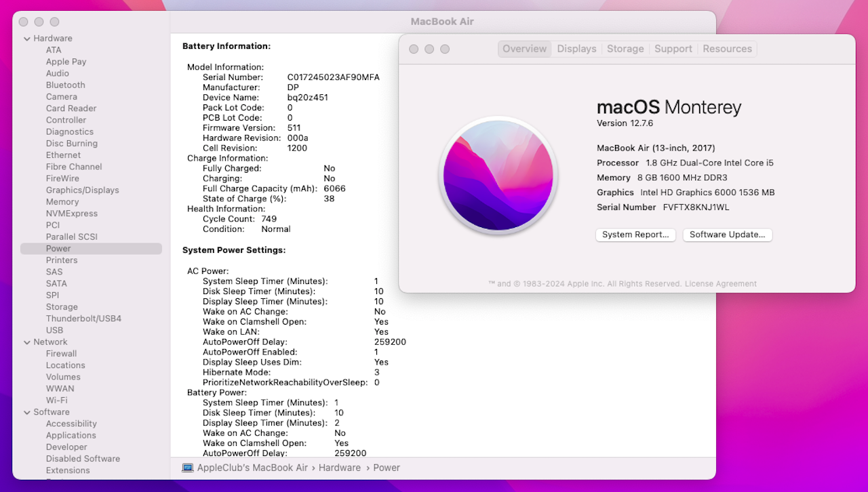
Task: Select Accessibility under Software
Action: [71, 424]
